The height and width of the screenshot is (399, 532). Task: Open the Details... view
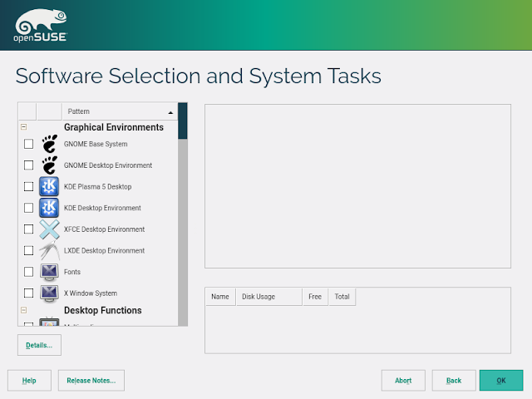[x=39, y=345]
